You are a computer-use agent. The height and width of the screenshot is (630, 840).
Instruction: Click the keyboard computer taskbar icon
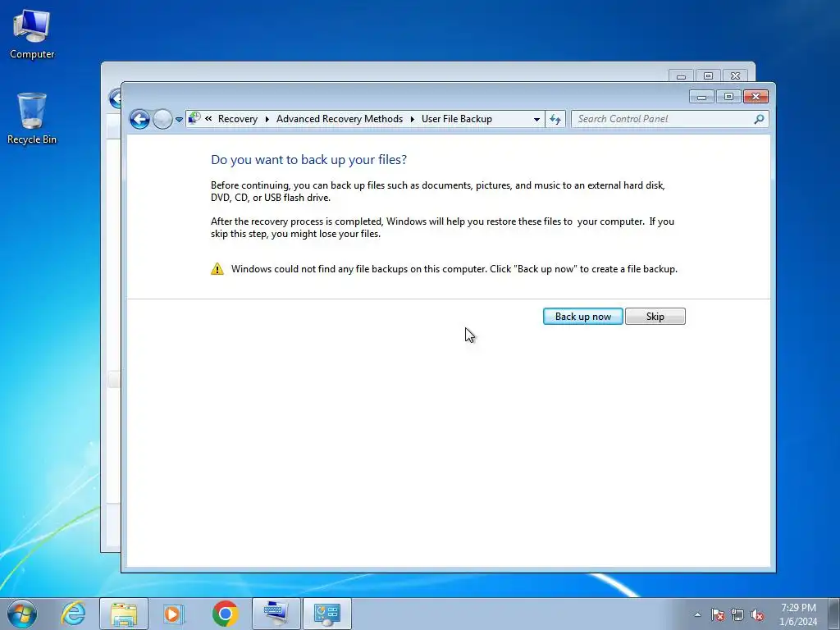276,614
